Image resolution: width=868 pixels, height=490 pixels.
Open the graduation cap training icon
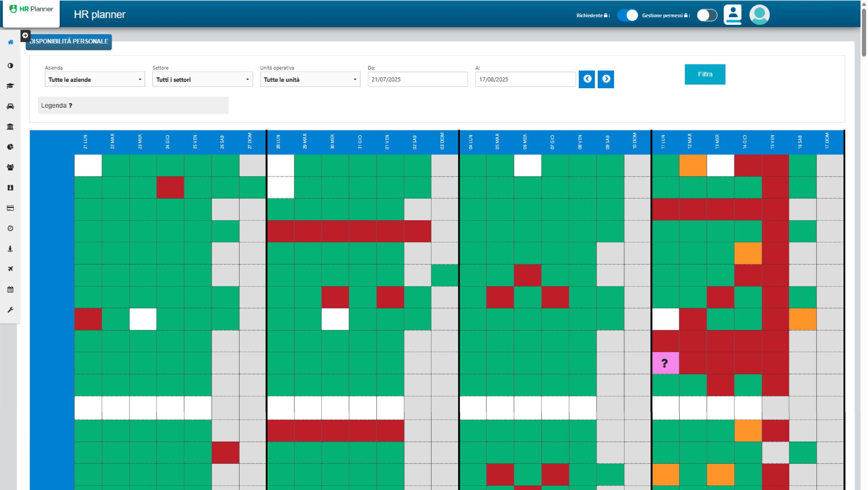click(11, 86)
